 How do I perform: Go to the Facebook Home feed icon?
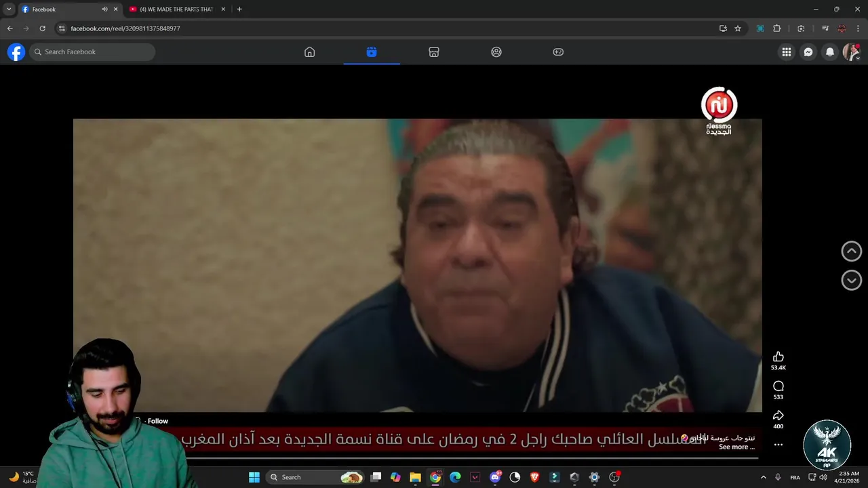[x=309, y=52]
